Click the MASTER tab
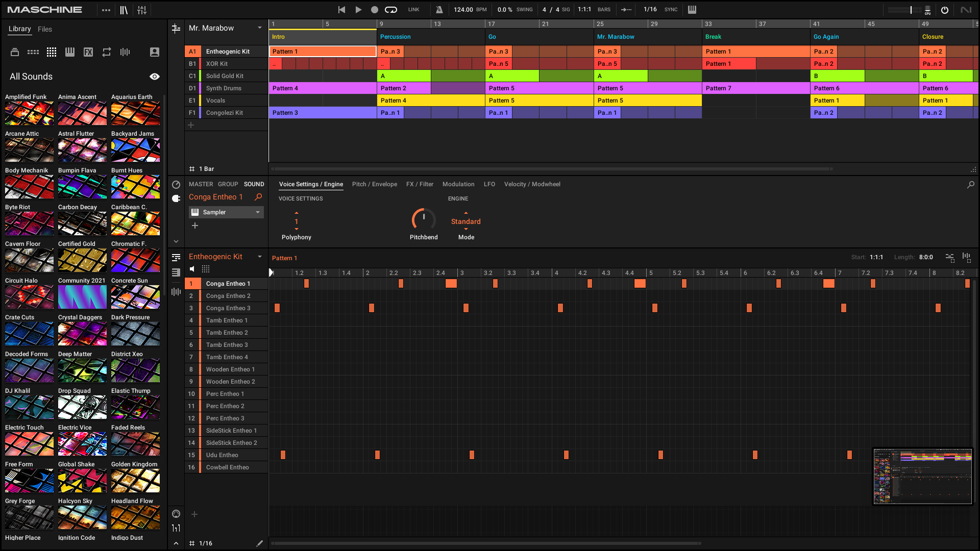The width and height of the screenshot is (980, 551). click(x=201, y=184)
